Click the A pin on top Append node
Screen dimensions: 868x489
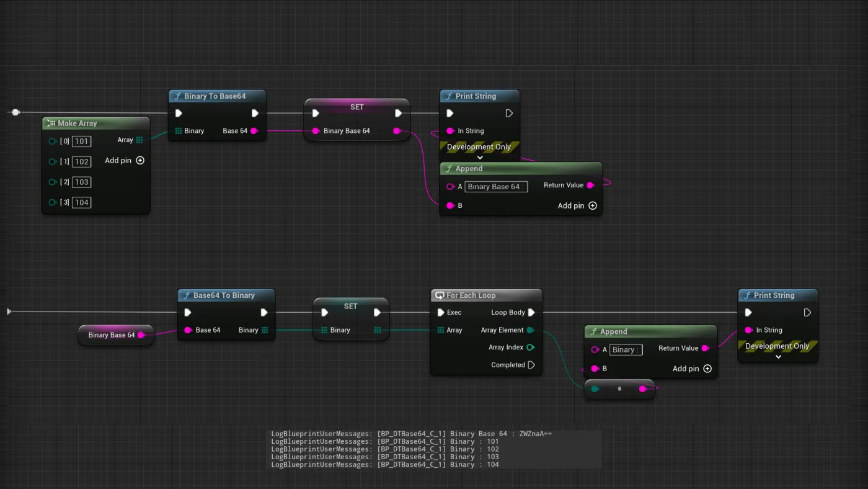[450, 186]
